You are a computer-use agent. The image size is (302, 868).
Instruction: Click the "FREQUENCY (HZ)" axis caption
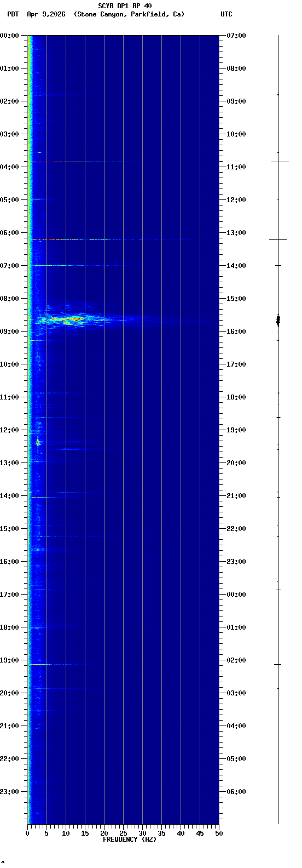(x=130, y=840)
